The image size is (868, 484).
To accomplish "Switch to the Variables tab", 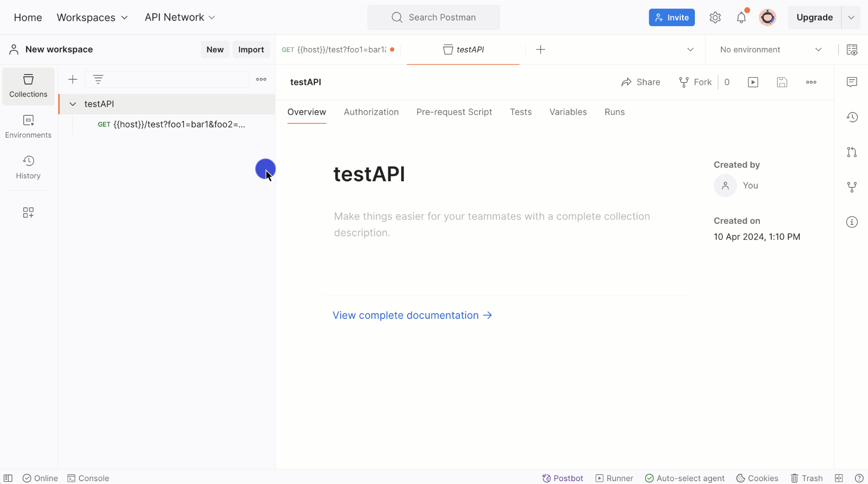I will (568, 112).
